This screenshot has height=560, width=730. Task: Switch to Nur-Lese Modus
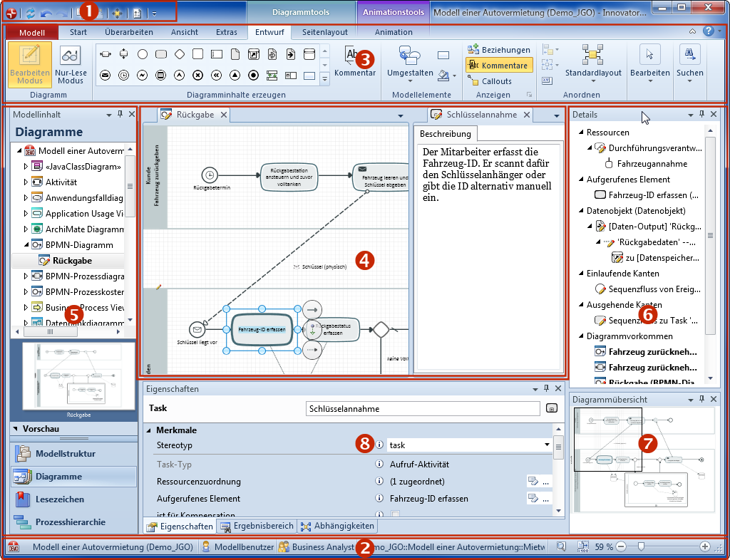coord(70,64)
